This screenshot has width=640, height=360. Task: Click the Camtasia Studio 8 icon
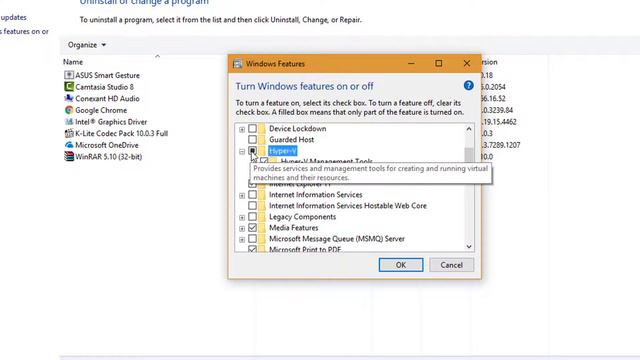[x=69, y=87]
